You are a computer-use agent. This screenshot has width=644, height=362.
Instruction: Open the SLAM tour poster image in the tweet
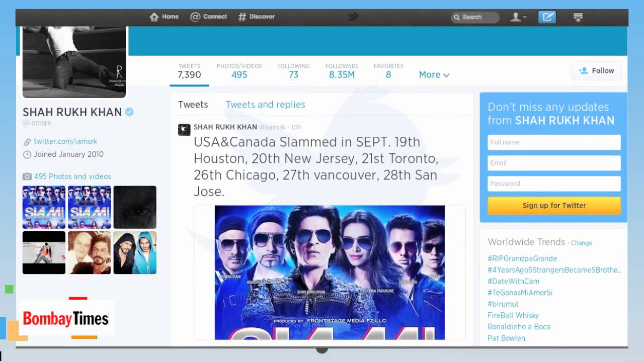point(330,273)
